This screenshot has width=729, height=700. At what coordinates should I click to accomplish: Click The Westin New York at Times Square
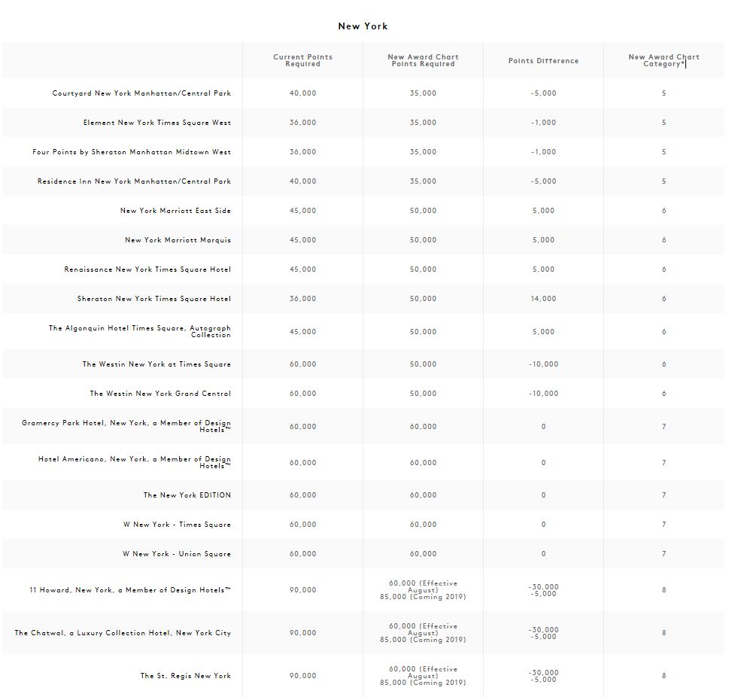156,364
